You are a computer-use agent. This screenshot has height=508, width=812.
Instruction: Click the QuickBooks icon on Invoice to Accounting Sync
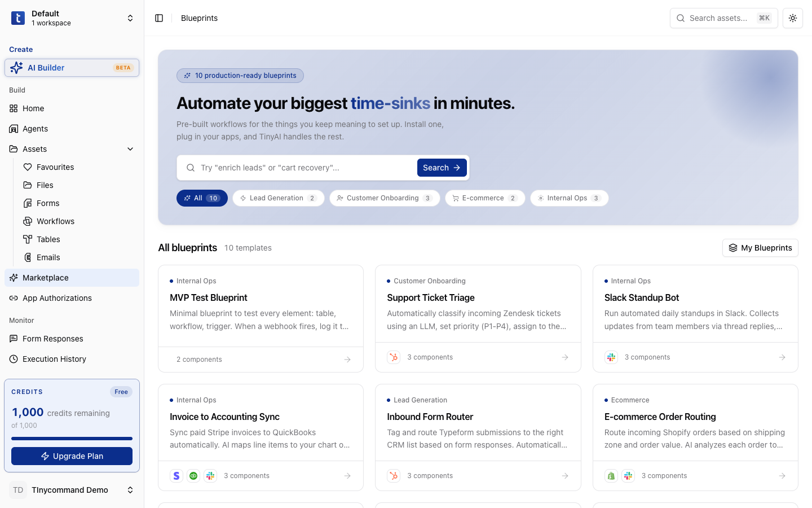pos(193,476)
